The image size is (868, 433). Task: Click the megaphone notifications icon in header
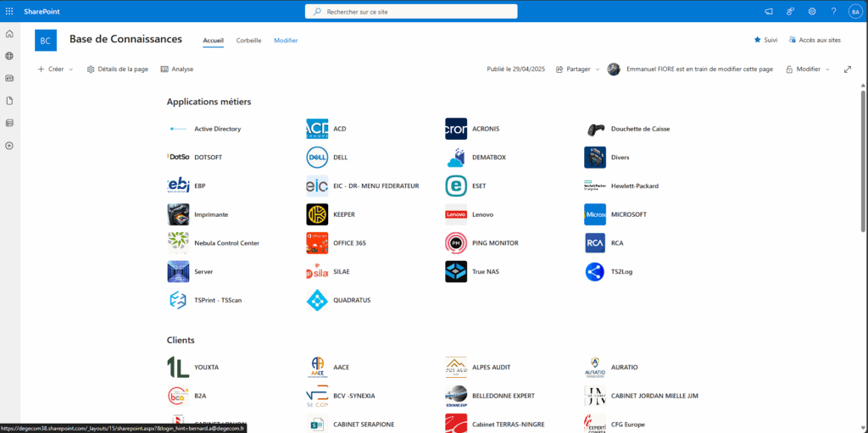[x=769, y=11]
